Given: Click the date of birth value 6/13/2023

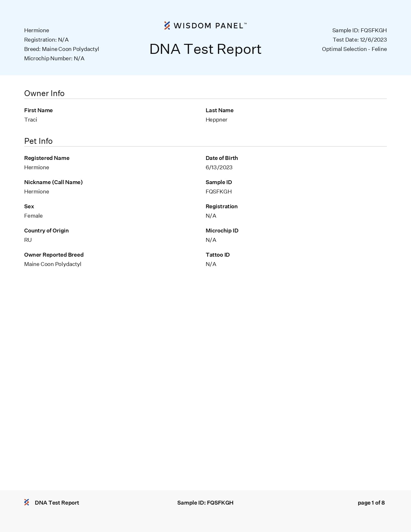Looking at the screenshot, I should pyautogui.click(x=219, y=167).
